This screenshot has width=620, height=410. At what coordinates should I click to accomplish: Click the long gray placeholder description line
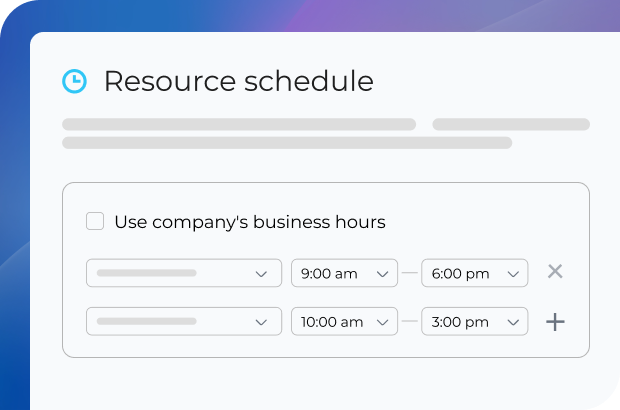coord(287,143)
